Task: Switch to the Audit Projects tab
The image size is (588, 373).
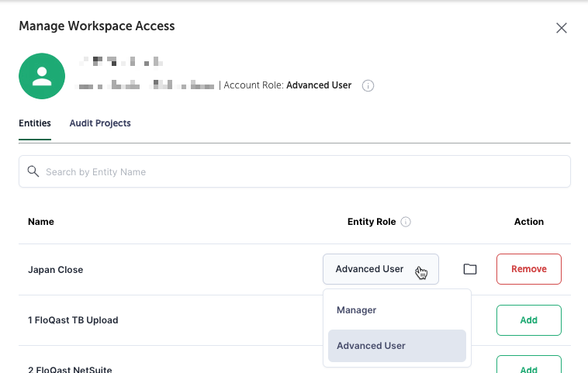Action: click(x=100, y=123)
